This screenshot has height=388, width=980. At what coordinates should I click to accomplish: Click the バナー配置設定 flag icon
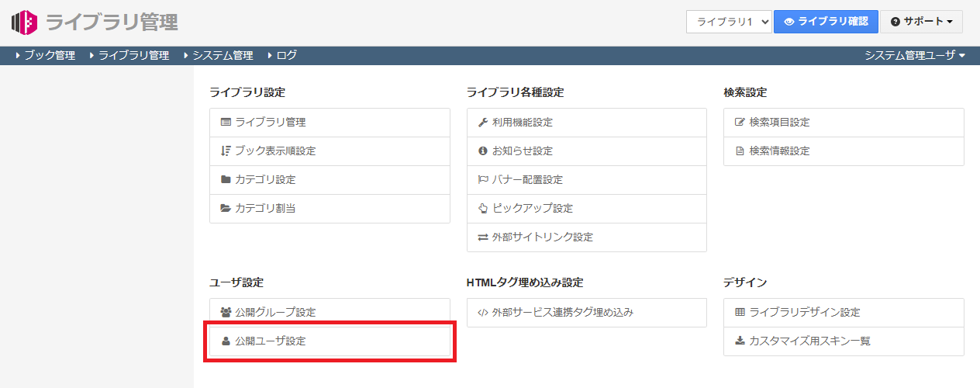[482, 180]
